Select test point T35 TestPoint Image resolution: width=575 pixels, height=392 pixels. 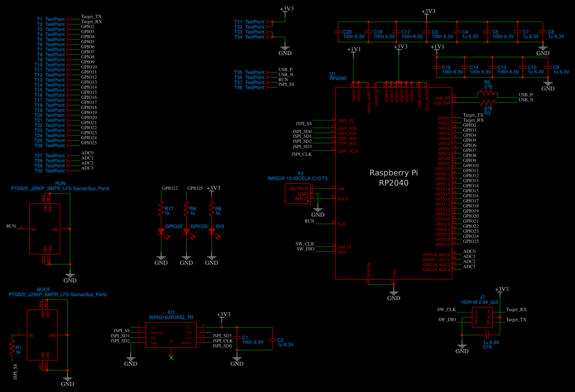tap(252, 72)
